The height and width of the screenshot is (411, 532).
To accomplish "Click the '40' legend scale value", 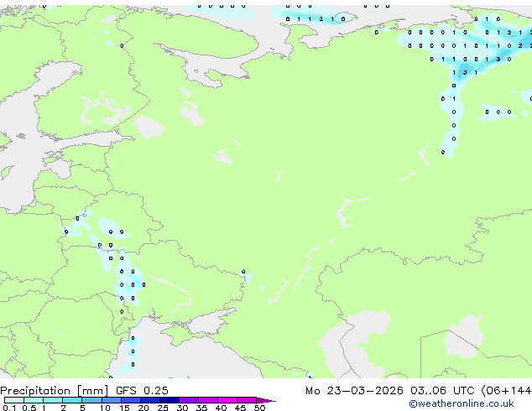I will pyautogui.click(x=221, y=408).
